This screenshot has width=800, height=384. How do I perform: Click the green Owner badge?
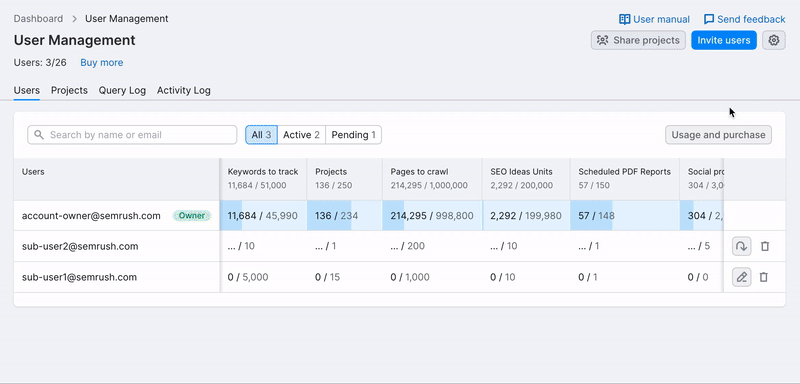click(x=192, y=216)
